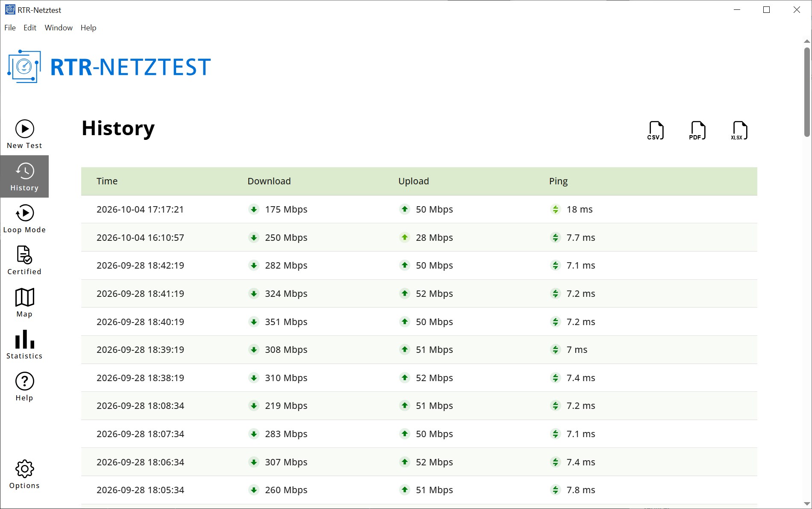Select the 283 Mbps download value
This screenshot has width=812, height=509.
coord(286,434)
